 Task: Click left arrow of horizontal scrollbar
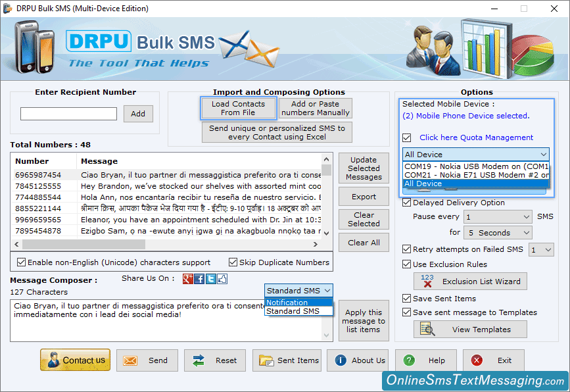coord(16,245)
